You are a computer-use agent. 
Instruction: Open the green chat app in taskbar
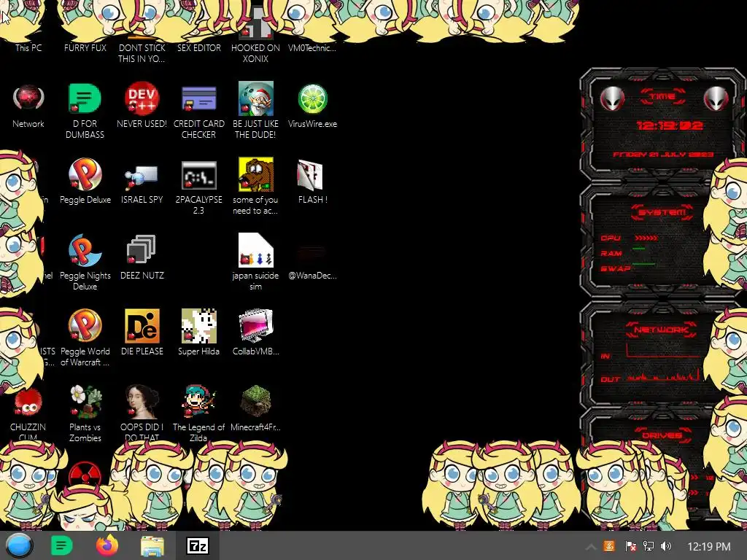click(x=61, y=545)
